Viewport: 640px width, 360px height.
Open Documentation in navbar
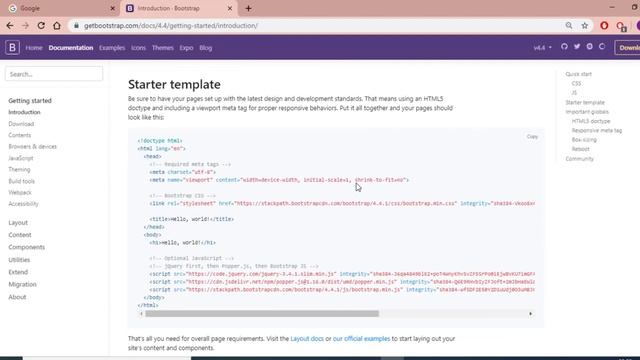pyautogui.click(x=71, y=48)
